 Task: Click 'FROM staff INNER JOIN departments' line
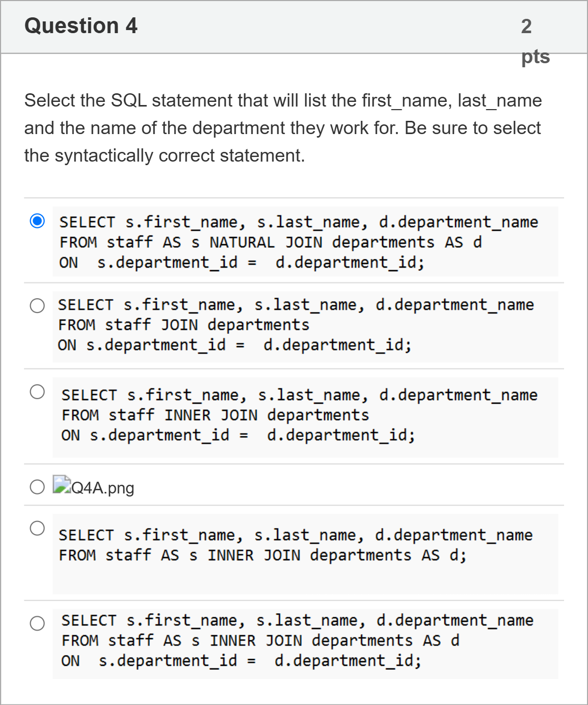click(215, 415)
